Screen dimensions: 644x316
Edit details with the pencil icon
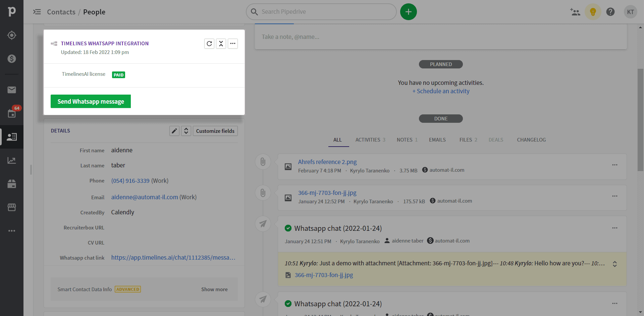tap(174, 130)
